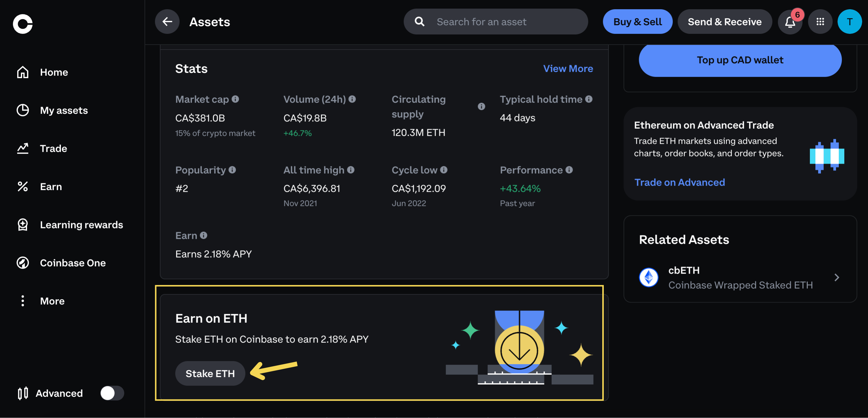Click the Earn on ETH illustration
Screen dimensions: 868x418
click(x=519, y=347)
